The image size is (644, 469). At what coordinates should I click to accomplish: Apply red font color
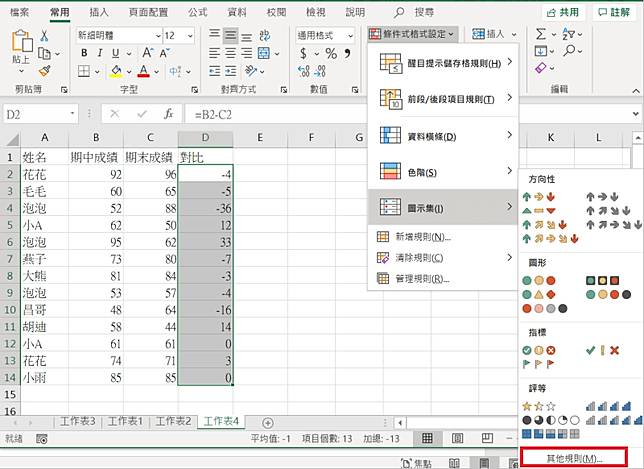[143, 71]
